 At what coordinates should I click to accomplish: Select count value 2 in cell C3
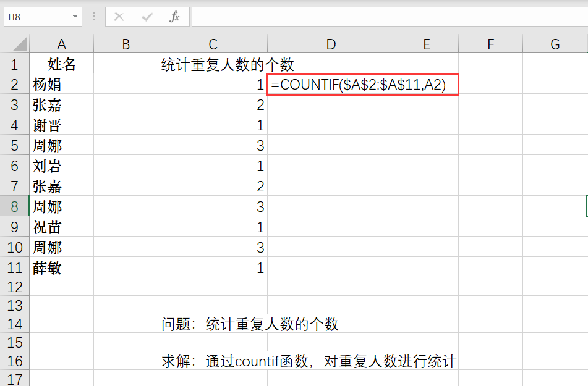[213, 104]
